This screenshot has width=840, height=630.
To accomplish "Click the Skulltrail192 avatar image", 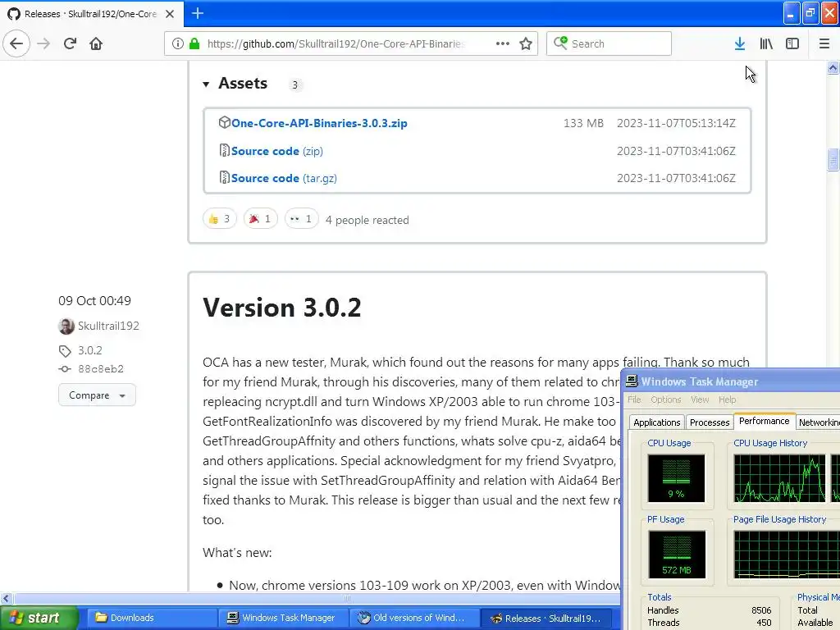I will click(66, 326).
